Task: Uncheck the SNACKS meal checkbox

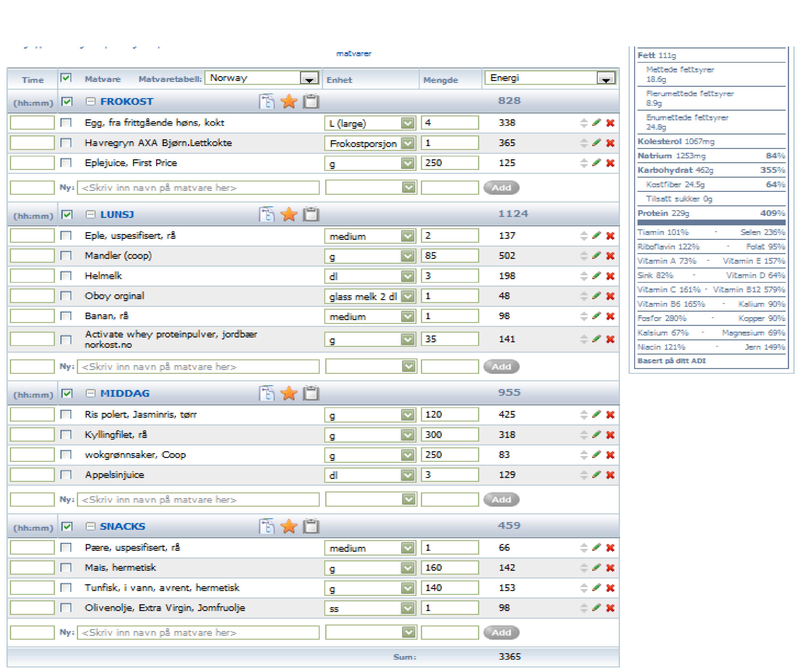Action: [67, 526]
